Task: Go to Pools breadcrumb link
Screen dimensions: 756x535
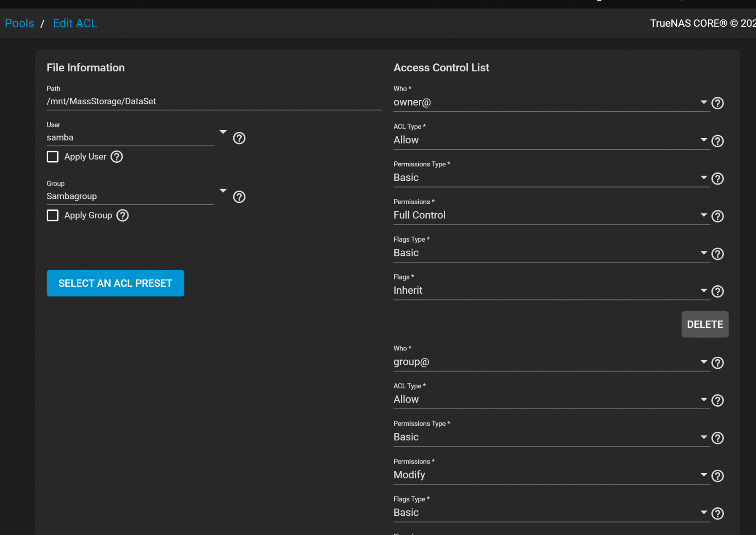Action: coord(20,23)
